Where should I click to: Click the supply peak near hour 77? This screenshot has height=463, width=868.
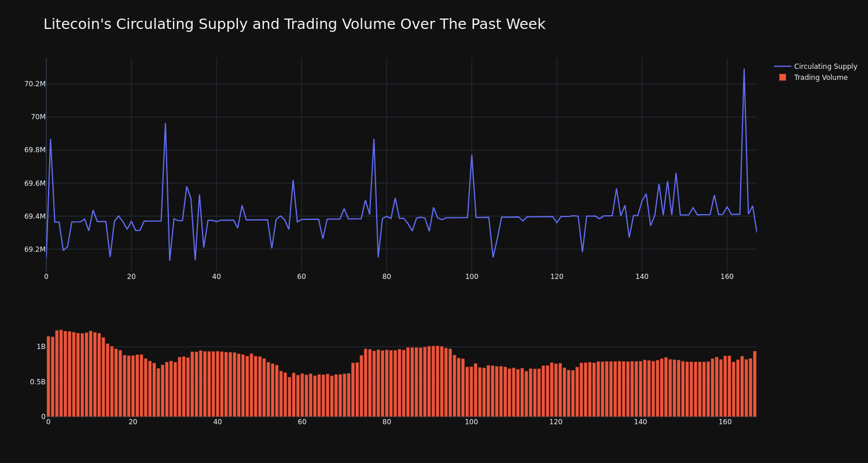pyautogui.click(x=374, y=139)
